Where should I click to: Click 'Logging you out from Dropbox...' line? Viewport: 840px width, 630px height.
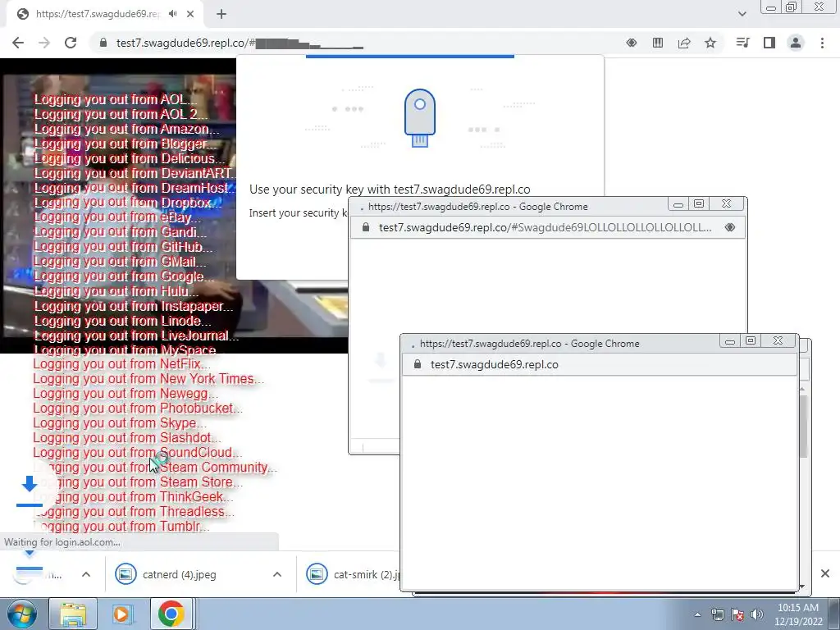[x=127, y=203]
